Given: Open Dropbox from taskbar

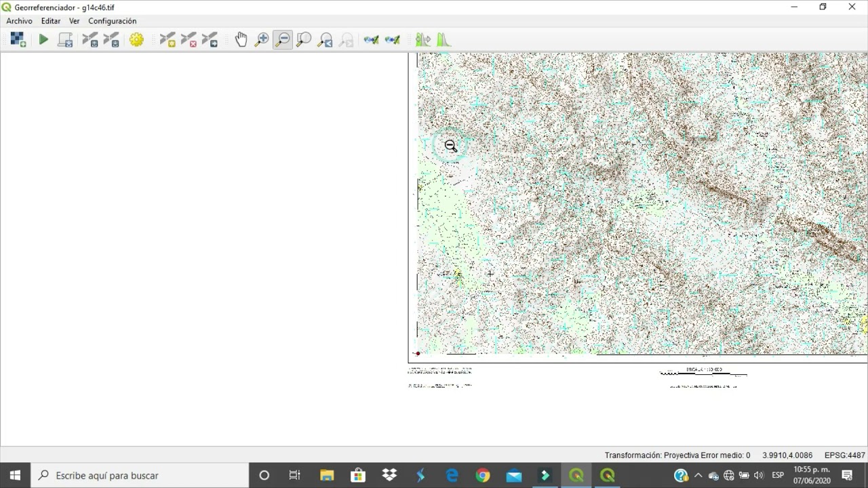Looking at the screenshot, I should pos(389,475).
